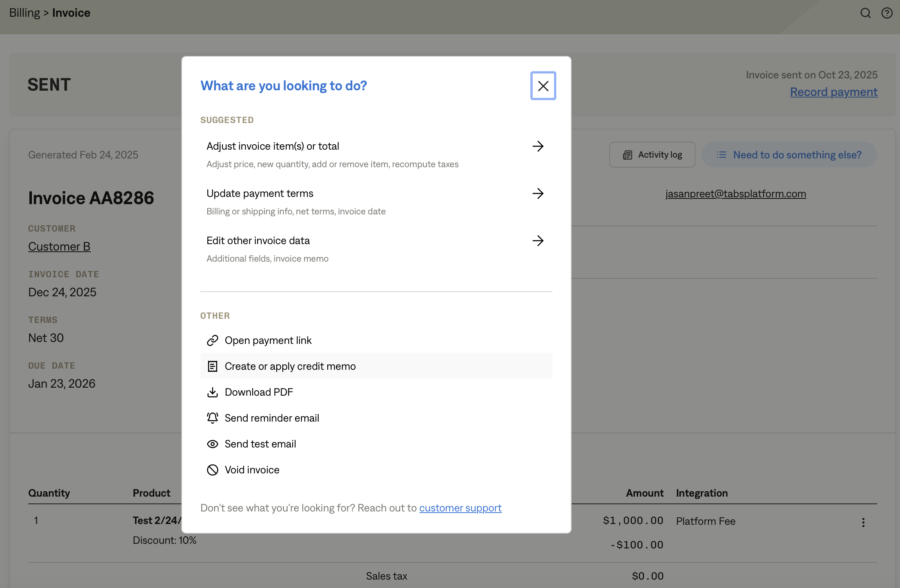Expand Update payment terms arrow
Image resolution: width=900 pixels, height=588 pixels.
[x=538, y=193]
